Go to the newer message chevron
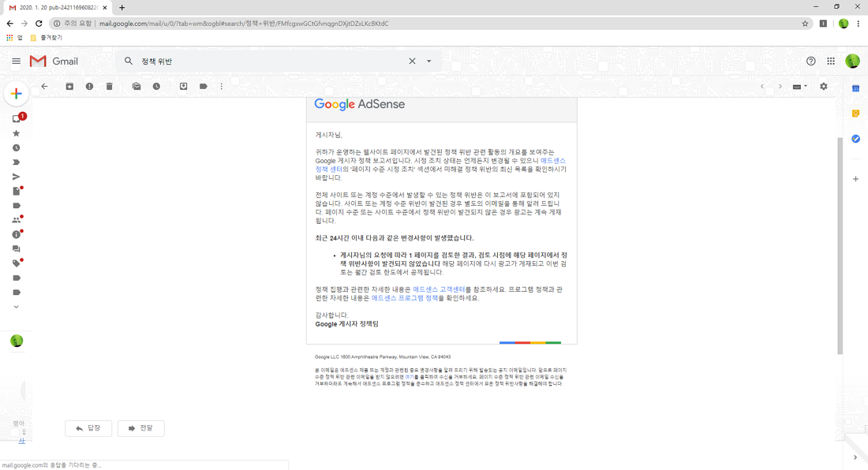 pyautogui.click(x=762, y=86)
